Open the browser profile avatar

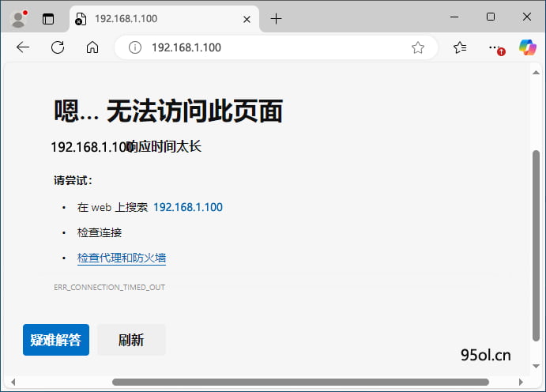pos(19,19)
